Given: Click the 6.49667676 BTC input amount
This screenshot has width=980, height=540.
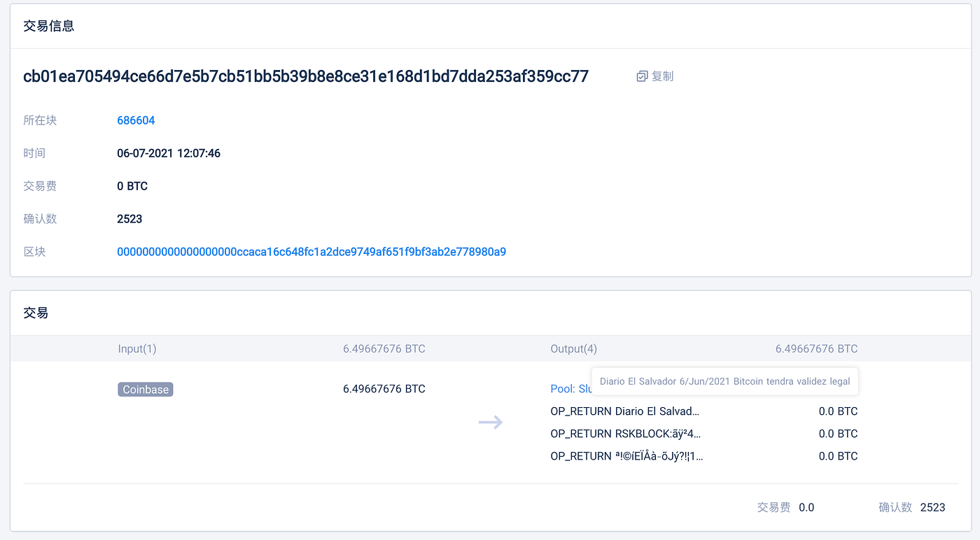Looking at the screenshot, I should [x=384, y=389].
